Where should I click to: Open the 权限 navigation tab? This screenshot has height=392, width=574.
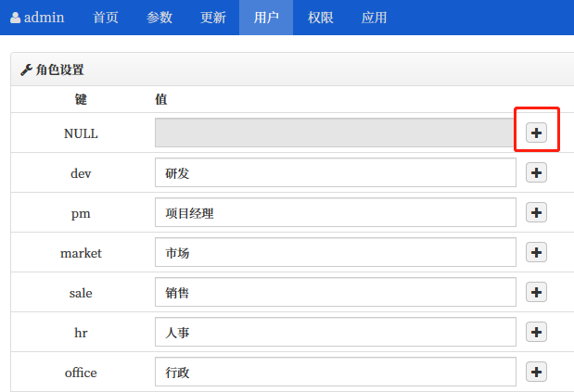click(x=320, y=18)
